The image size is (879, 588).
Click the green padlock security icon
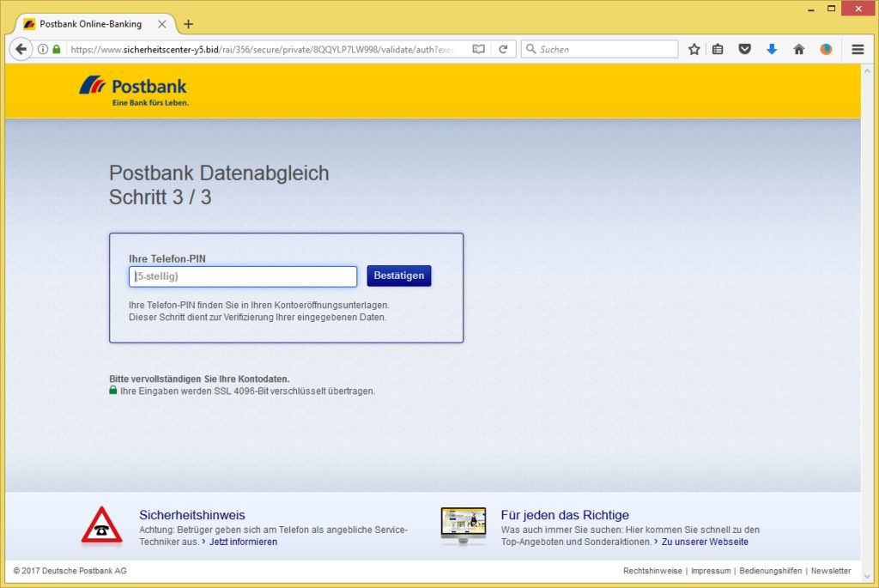point(56,49)
